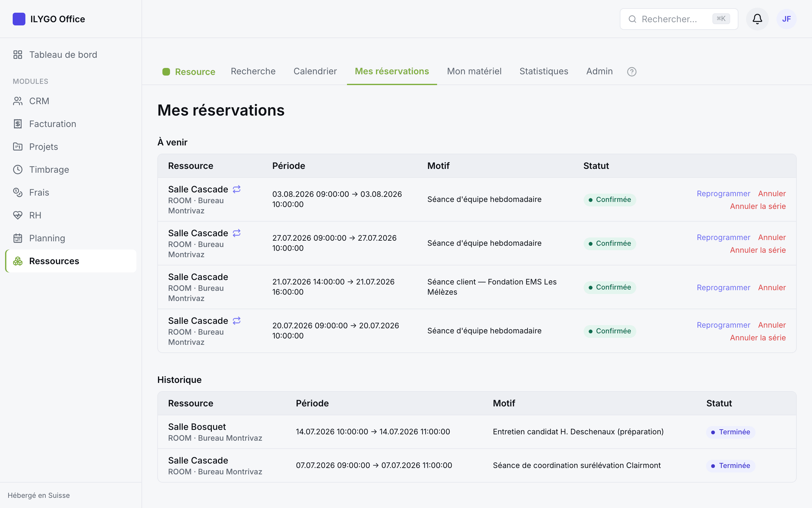Focus the Rechercher search field
Image resolution: width=812 pixels, height=508 pixels.
click(x=678, y=19)
